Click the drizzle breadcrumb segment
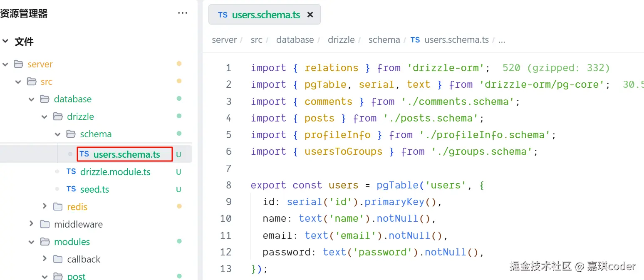 (341, 40)
